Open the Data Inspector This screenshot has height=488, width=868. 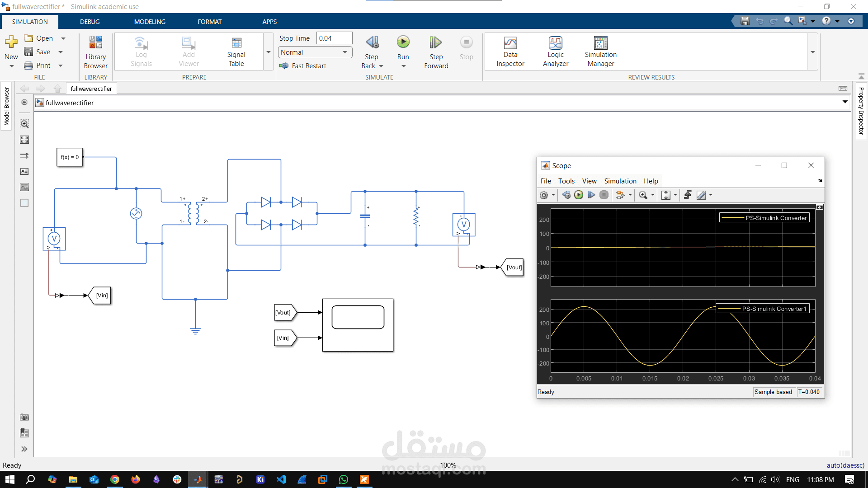click(510, 52)
